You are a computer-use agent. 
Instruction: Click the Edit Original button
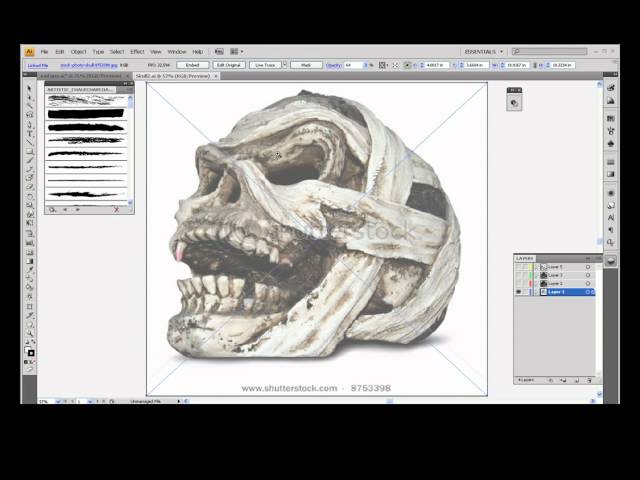229,65
